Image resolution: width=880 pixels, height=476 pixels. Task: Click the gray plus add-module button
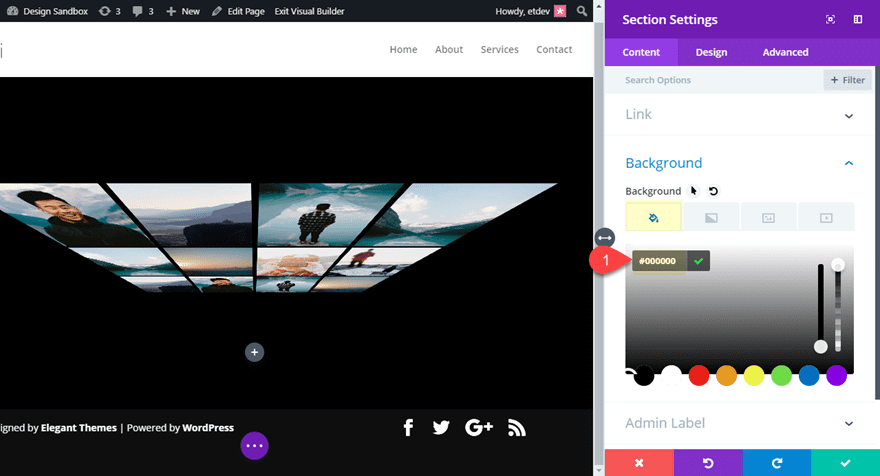[254, 352]
